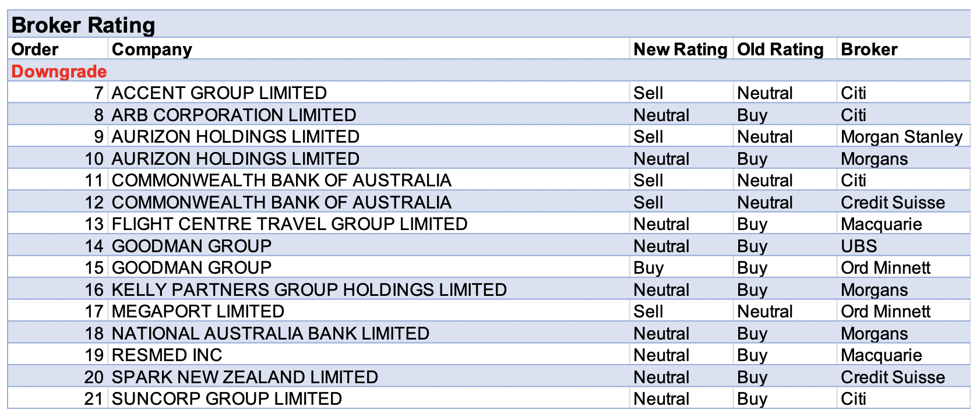This screenshot has width=980, height=417.
Task: Select the SUNCORP GROUP LIMITED cell
Action: [227, 399]
